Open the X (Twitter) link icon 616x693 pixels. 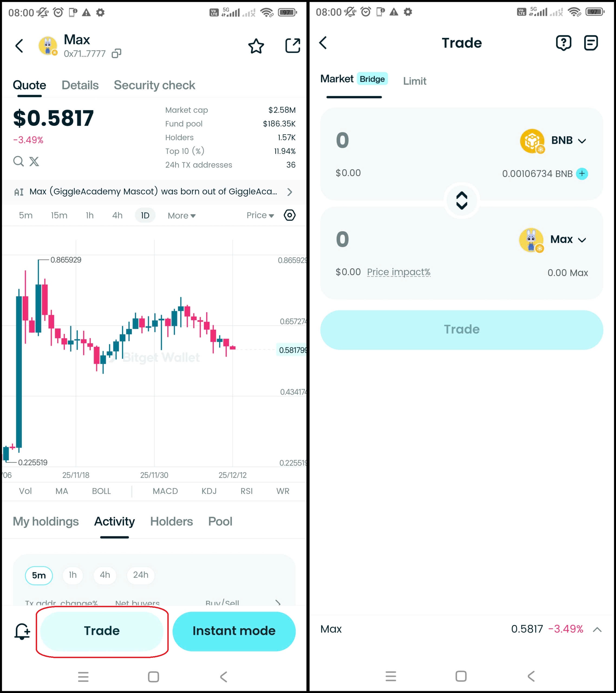34,161
